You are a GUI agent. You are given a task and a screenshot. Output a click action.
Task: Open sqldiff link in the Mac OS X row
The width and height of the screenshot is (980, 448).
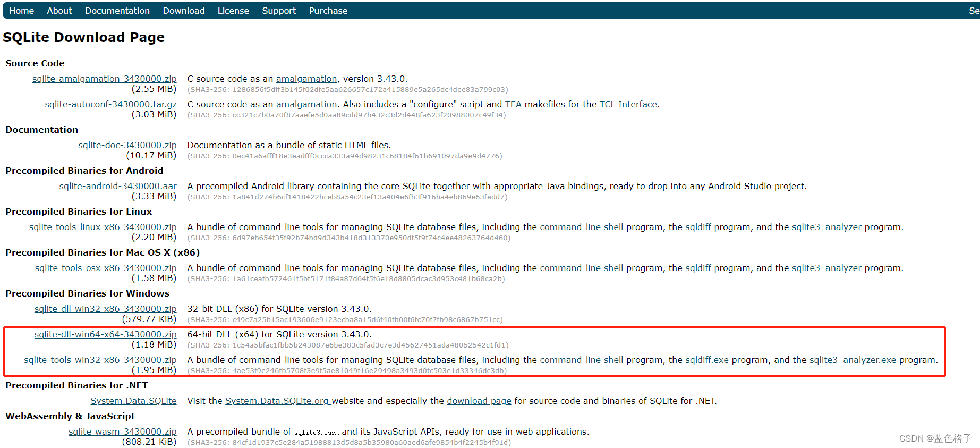pos(698,268)
